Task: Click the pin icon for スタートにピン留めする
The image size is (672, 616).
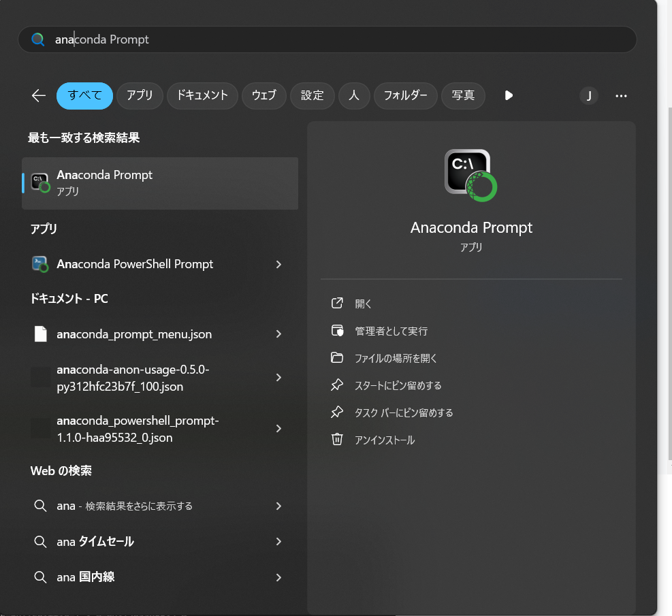Action: (337, 385)
